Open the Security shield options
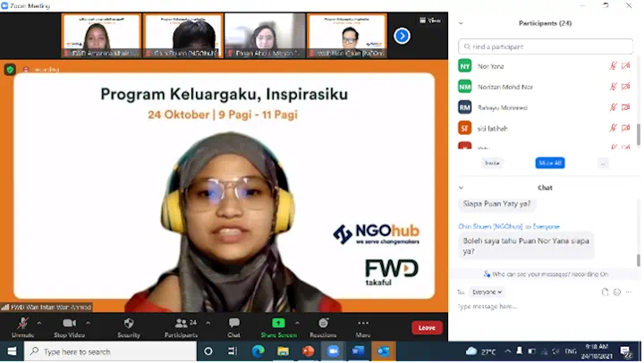 pyautogui.click(x=129, y=324)
